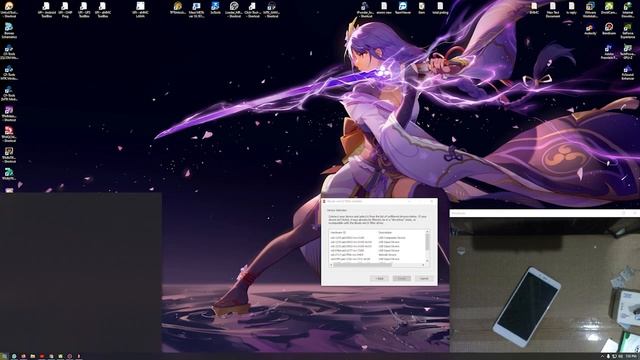Image resolution: width=640 pixels, height=360 pixels.
Task: Select Loader_MR shortcut desktop icon
Action: click(x=234, y=9)
